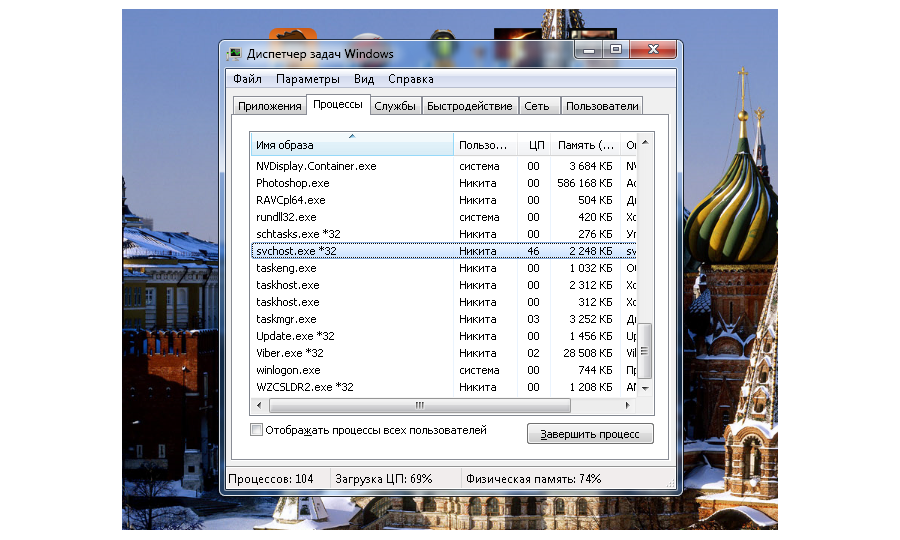Open the Файл menu
Image resolution: width=900 pixels, height=540 pixels.
tap(247, 79)
